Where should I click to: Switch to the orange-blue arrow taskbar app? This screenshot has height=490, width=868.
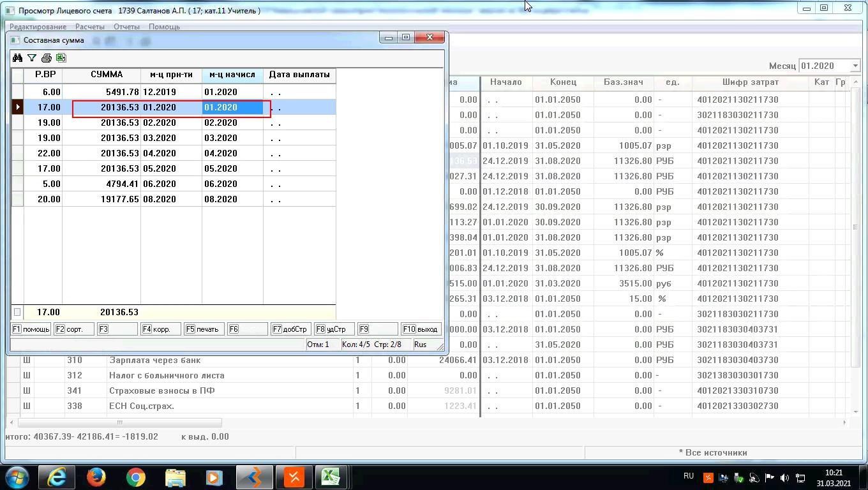254,477
